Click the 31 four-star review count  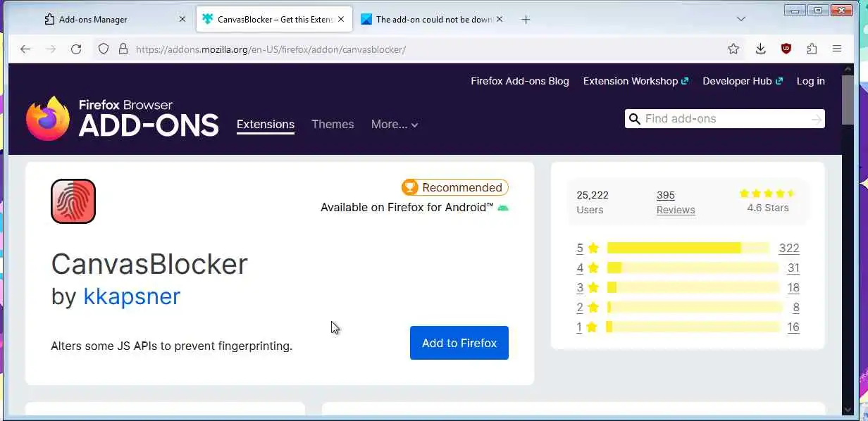click(793, 268)
